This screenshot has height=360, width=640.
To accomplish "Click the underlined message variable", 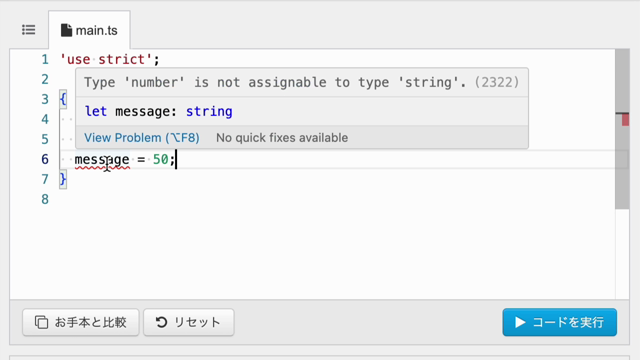I will (x=102, y=159).
